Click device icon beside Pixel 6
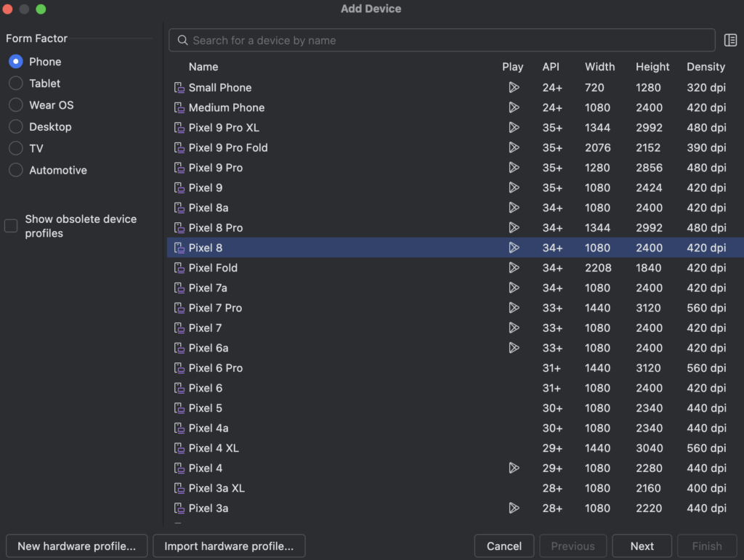The image size is (744, 560). (179, 388)
